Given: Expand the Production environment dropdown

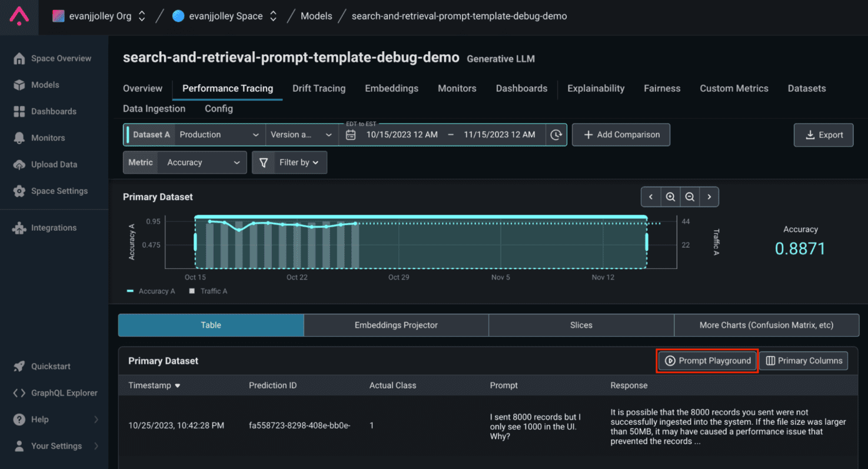Looking at the screenshot, I should [219, 135].
